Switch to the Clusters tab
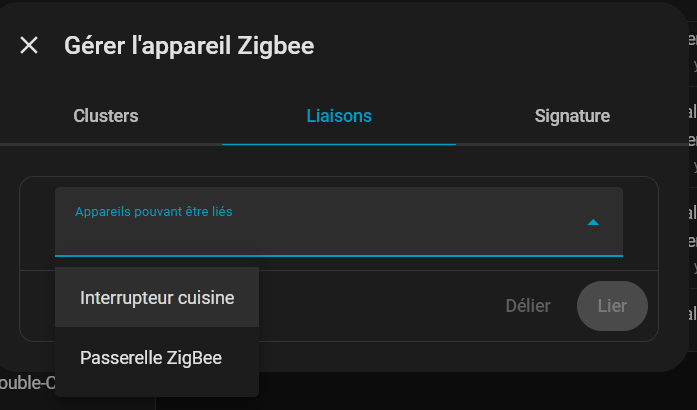 point(106,116)
